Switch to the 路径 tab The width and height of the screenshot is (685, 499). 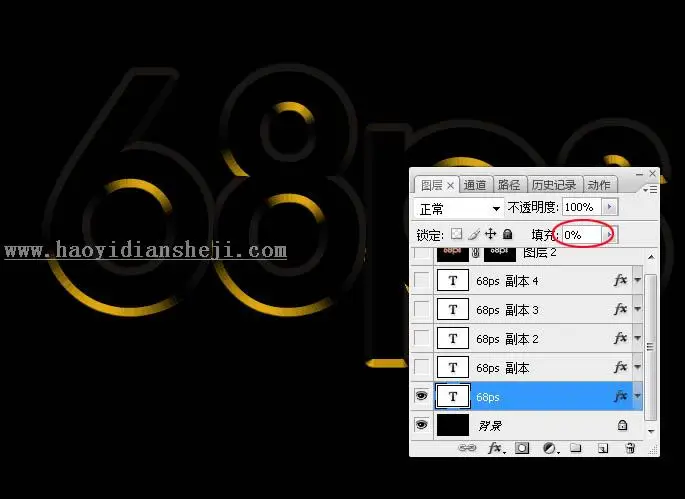click(509, 185)
